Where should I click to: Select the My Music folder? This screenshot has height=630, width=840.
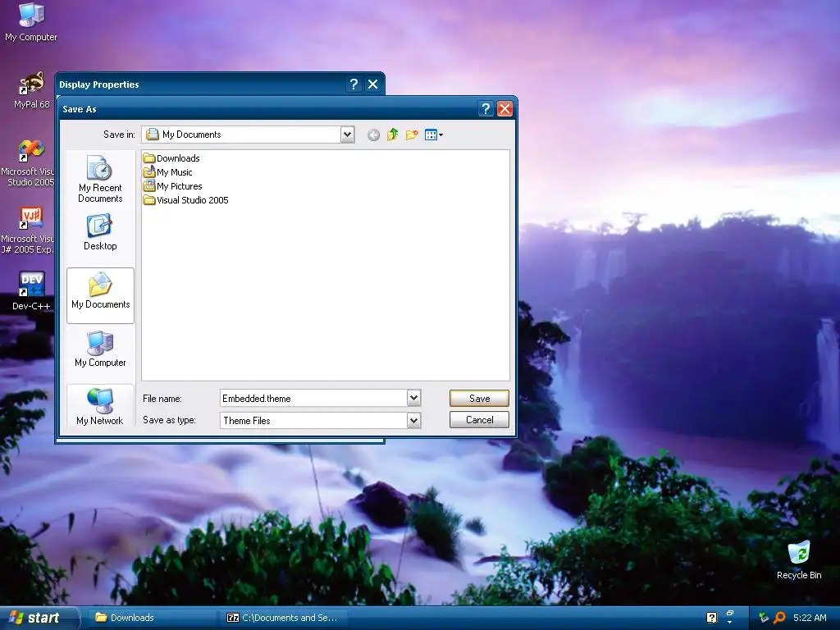[167, 172]
